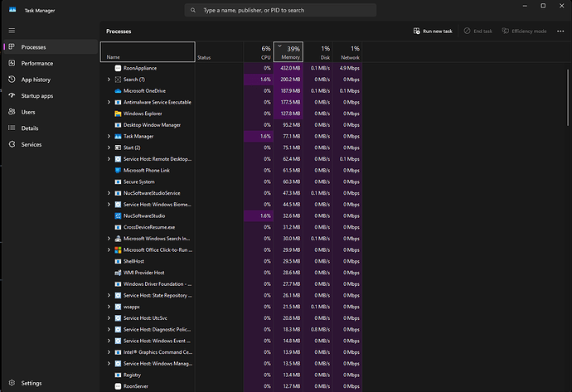Open Task Manager Settings gear
This screenshot has height=392, width=572.
click(12, 383)
